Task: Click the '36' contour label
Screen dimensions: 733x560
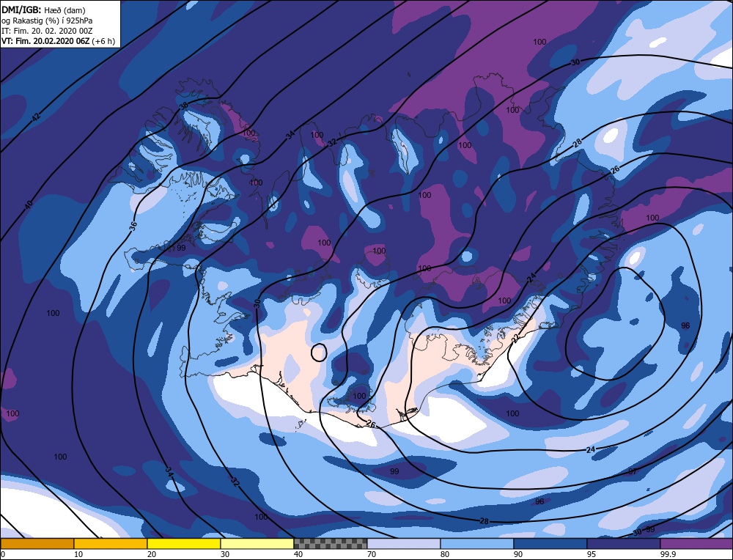Action: [x=133, y=226]
